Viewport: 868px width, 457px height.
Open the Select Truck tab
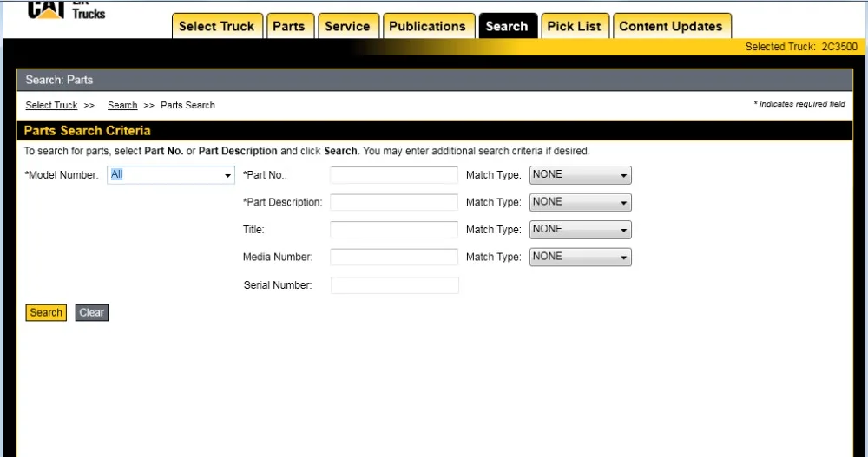tap(216, 26)
